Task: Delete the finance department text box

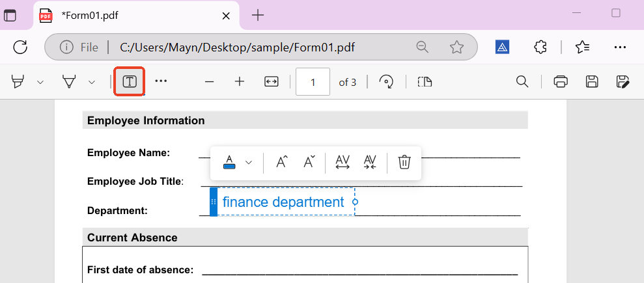Action: [x=404, y=163]
